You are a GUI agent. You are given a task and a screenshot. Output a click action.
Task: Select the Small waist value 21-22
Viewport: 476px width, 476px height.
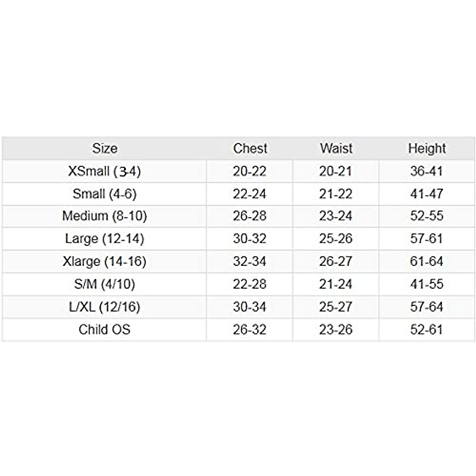point(336,194)
